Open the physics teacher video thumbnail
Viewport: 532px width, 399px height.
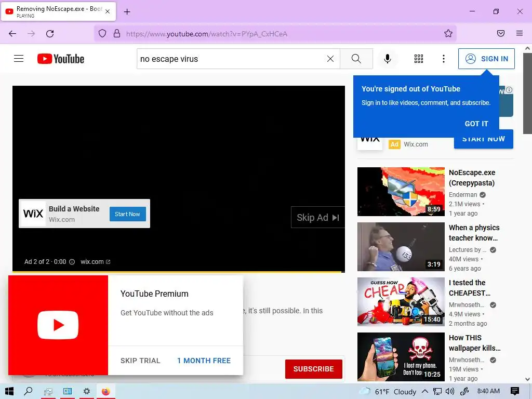pyautogui.click(x=401, y=247)
